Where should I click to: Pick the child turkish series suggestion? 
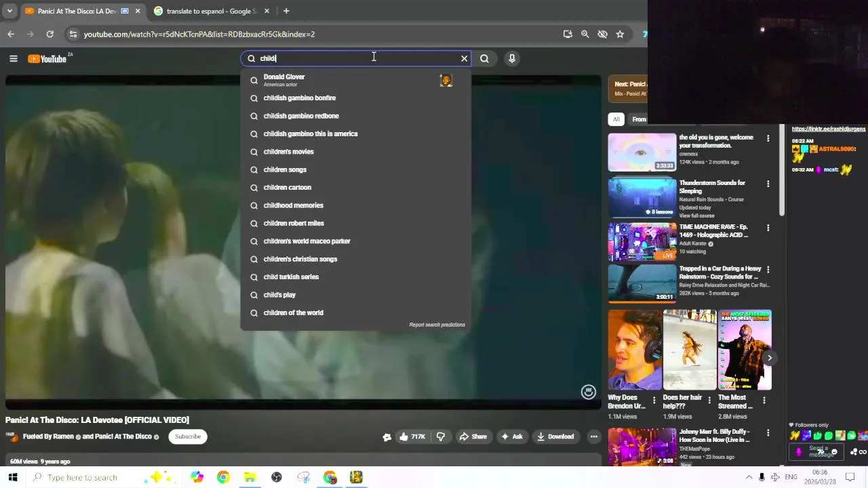[355, 277]
